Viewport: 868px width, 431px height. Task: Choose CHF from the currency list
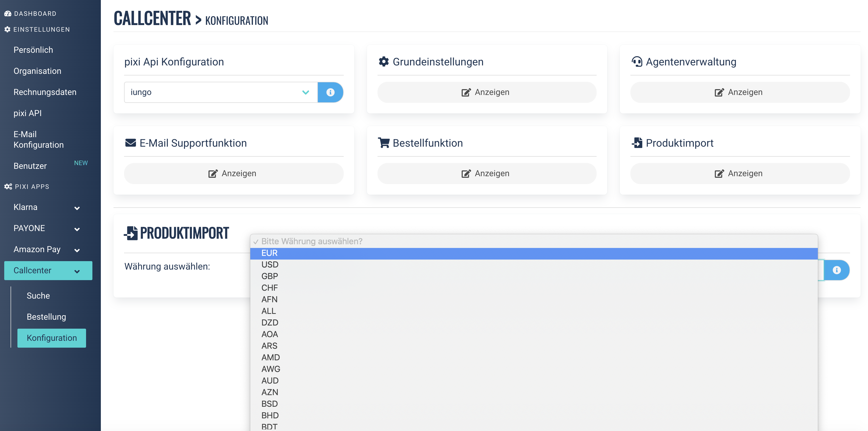[x=534, y=288]
